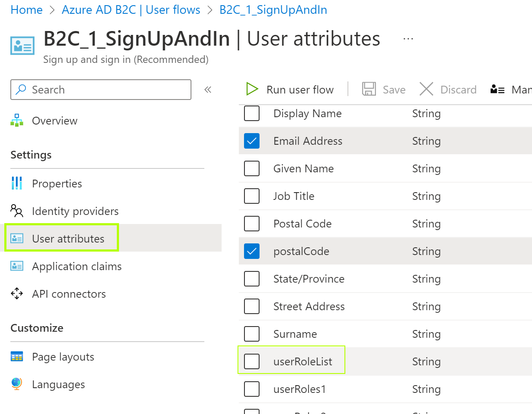Click the Identity providers icon

17,211
